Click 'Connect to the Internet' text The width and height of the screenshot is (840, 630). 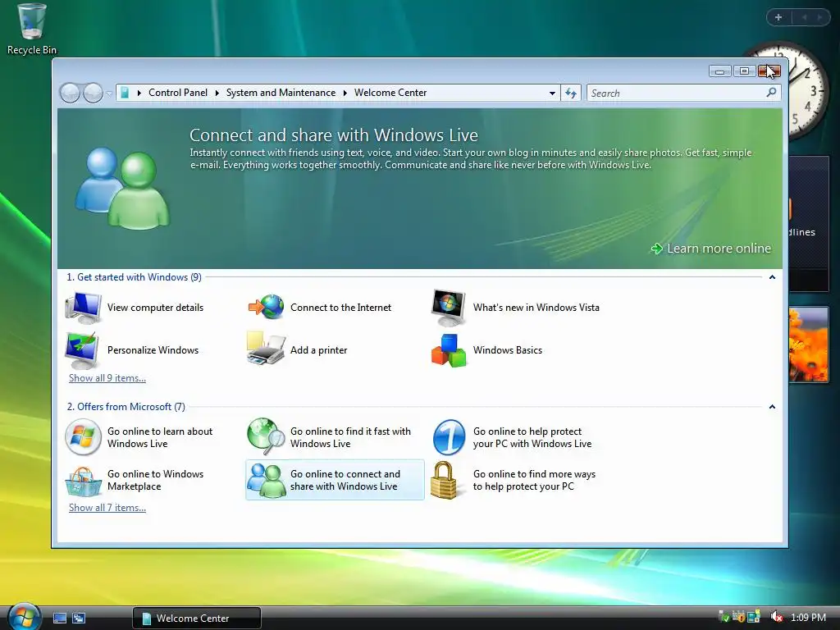click(340, 308)
